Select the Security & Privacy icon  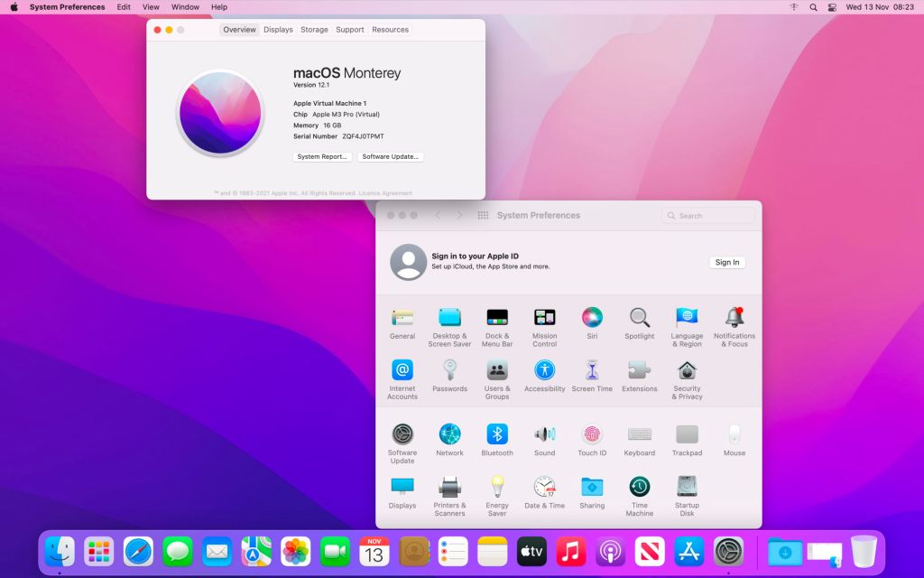pos(687,371)
